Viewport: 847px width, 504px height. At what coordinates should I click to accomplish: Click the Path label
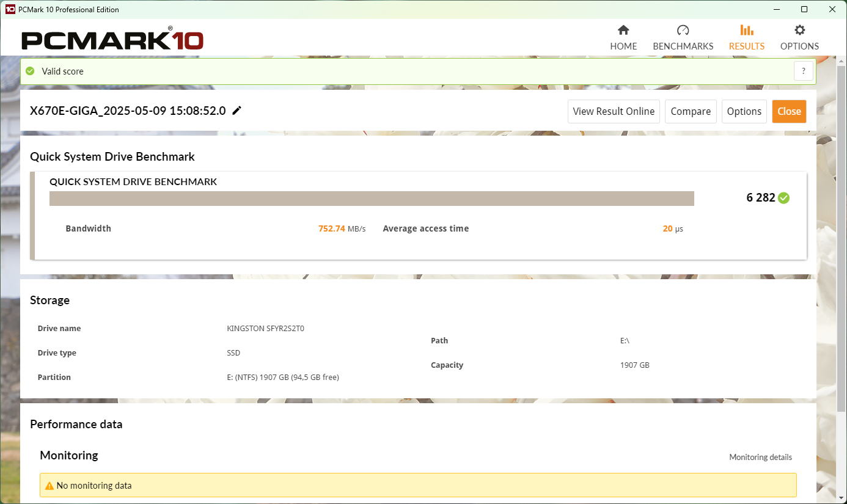(x=439, y=341)
